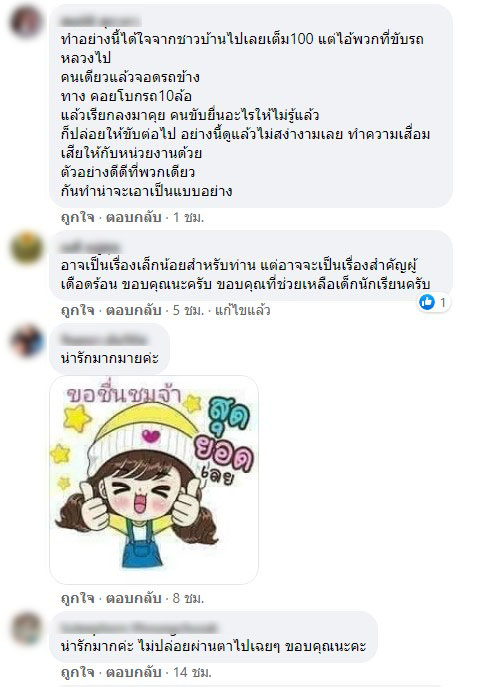The width and height of the screenshot is (495, 687).
Task: Reply to the comment posted 14 ชม. ago
Action: tap(134, 672)
